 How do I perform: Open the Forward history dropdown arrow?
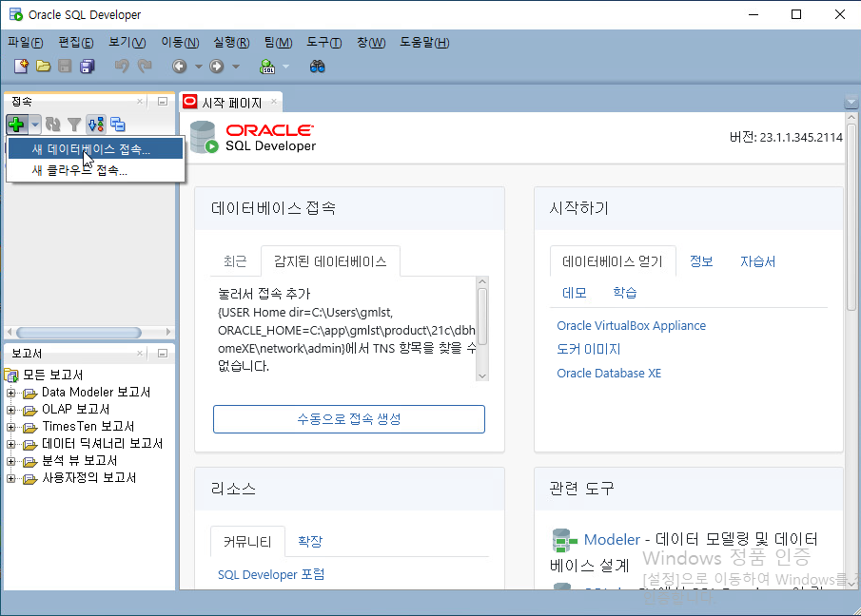tap(236, 67)
